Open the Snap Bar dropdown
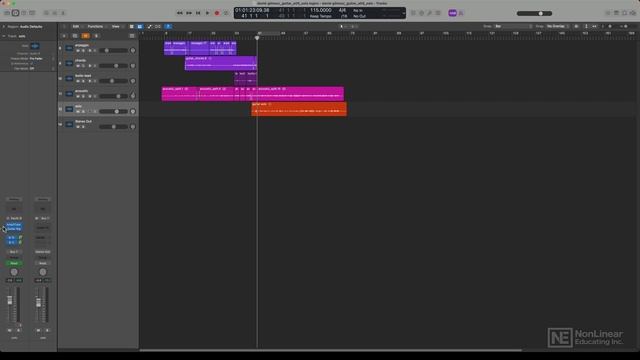The width and height of the screenshot is (640, 360). point(513,27)
